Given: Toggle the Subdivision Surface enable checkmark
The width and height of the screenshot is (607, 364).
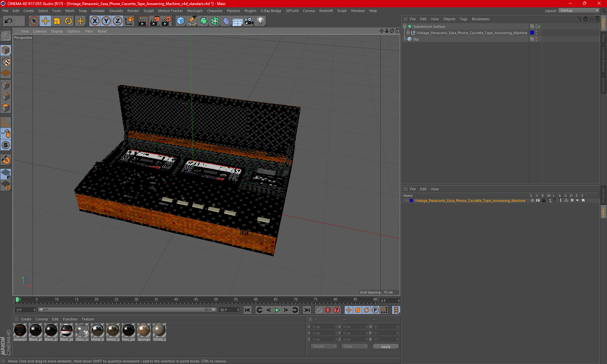Looking at the screenshot, I should click(539, 27).
